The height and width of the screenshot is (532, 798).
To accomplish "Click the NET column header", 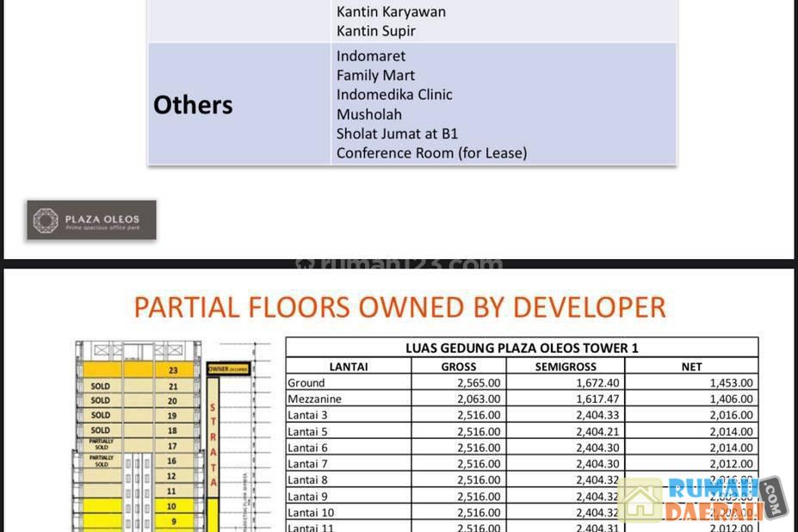I will (691, 367).
